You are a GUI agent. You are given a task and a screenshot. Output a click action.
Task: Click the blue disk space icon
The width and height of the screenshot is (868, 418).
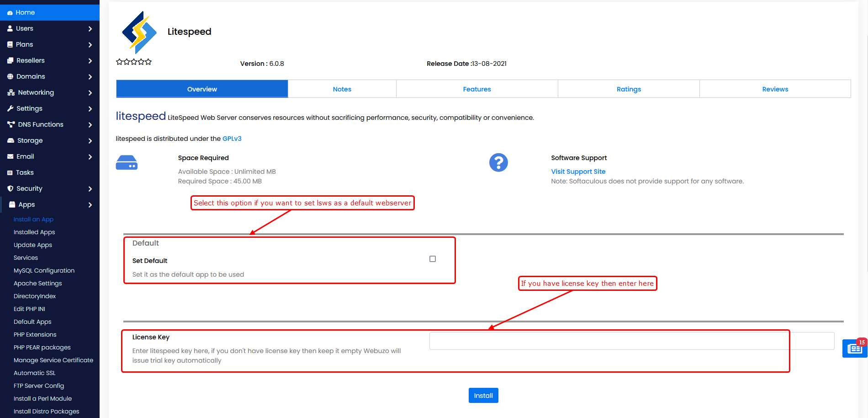pyautogui.click(x=127, y=163)
